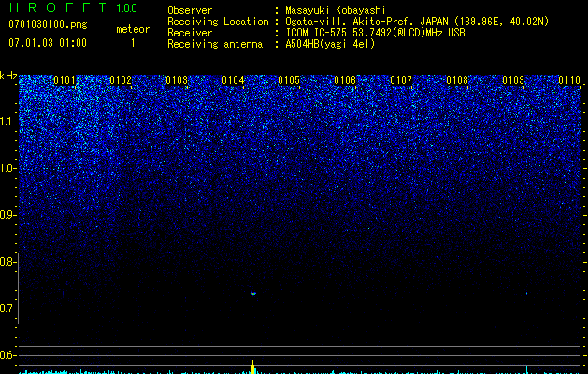The height and width of the screenshot is (374, 588).
Task: Click the 0.9 frequency axis label
Action: pos(7,215)
